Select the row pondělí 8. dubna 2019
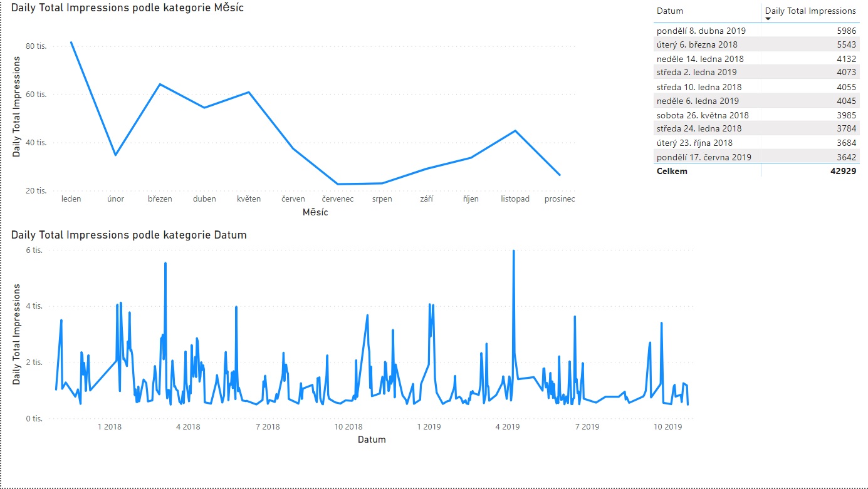Viewport: 868px width, 489px height. click(x=701, y=31)
